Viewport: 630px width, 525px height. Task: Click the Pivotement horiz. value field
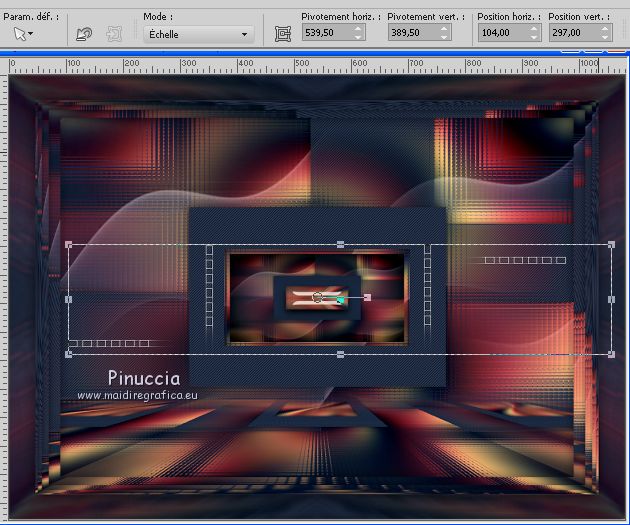click(326, 33)
